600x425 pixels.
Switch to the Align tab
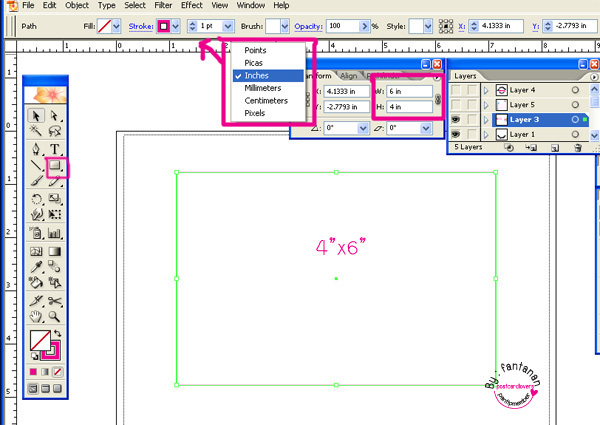tap(349, 76)
